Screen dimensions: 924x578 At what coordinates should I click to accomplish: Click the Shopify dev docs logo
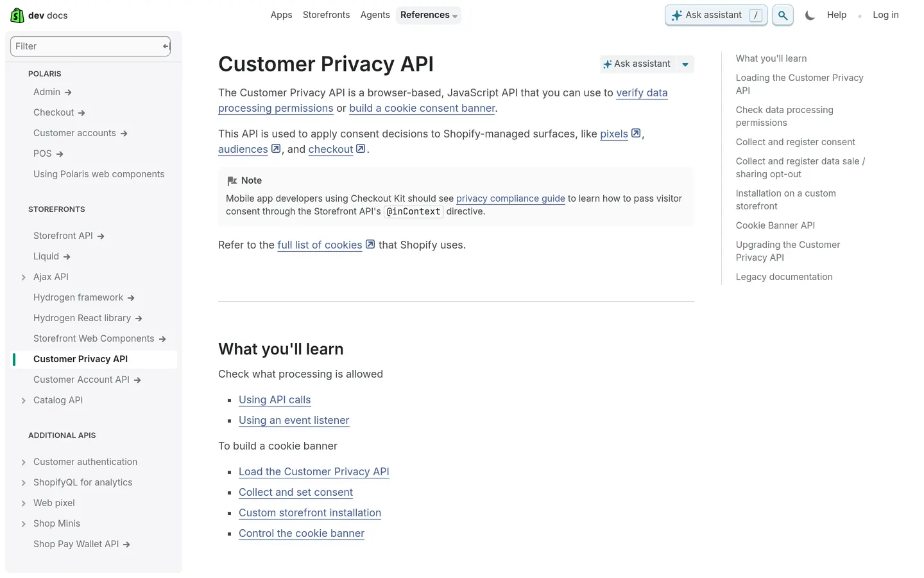(x=38, y=15)
